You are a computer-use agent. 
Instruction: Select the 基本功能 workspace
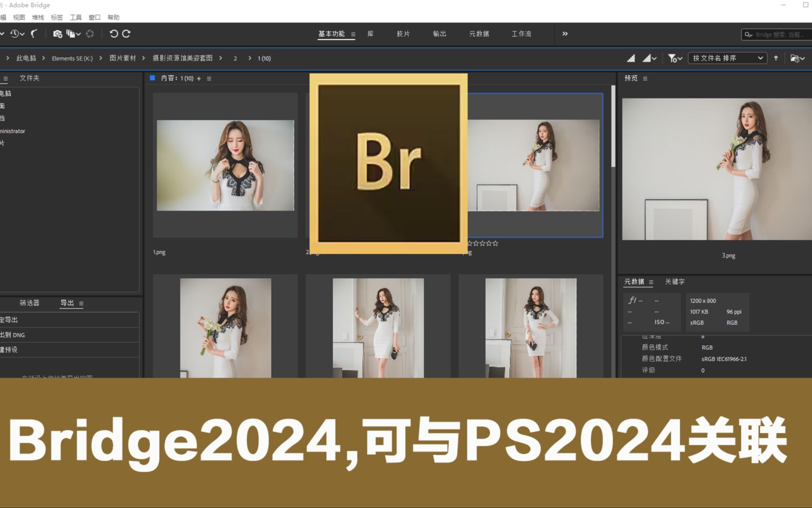pyautogui.click(x=332, y=34)
